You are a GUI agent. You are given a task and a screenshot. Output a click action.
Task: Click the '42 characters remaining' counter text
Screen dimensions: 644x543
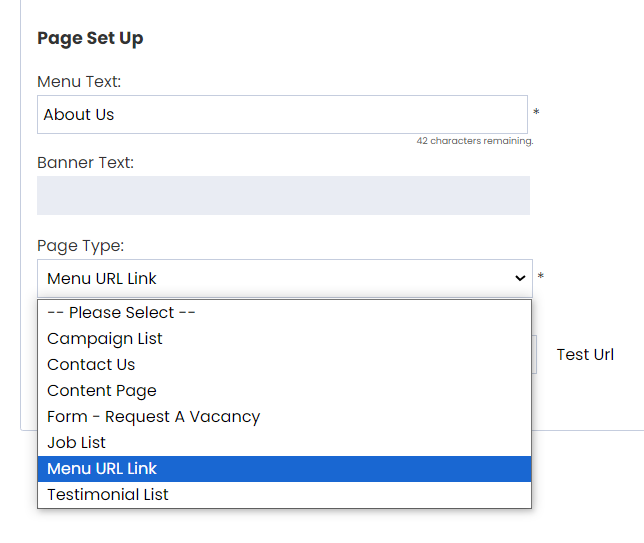pos(475,141)
